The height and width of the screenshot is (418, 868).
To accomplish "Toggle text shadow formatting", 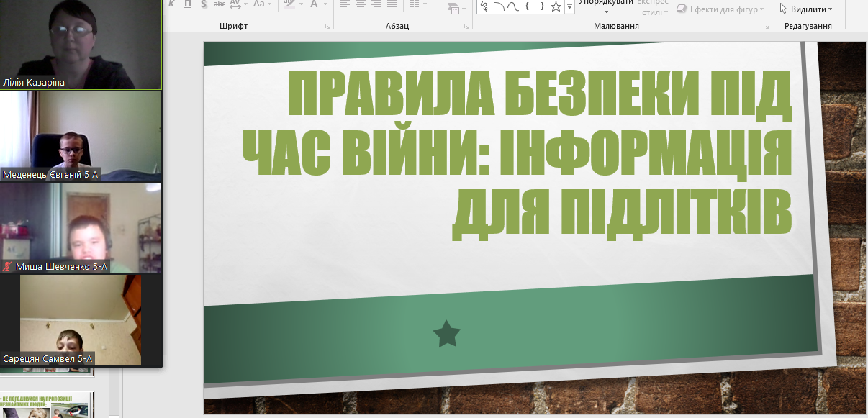I will click(204, 4).
